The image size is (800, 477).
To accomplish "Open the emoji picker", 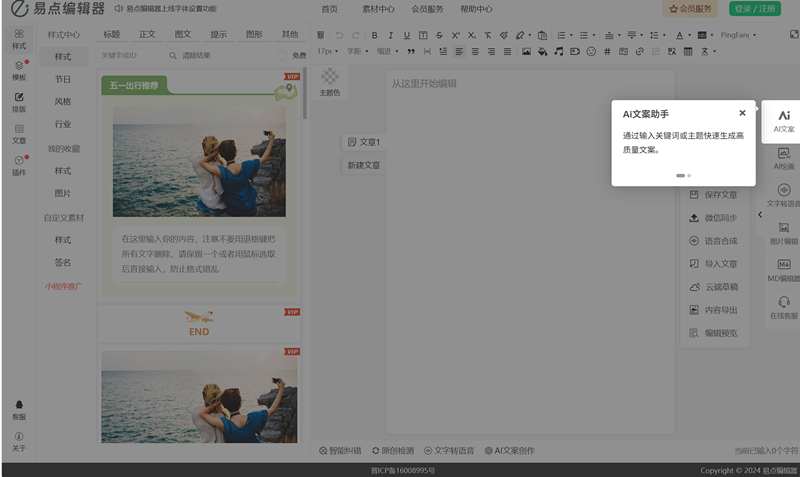I will (x=591, y=52).
